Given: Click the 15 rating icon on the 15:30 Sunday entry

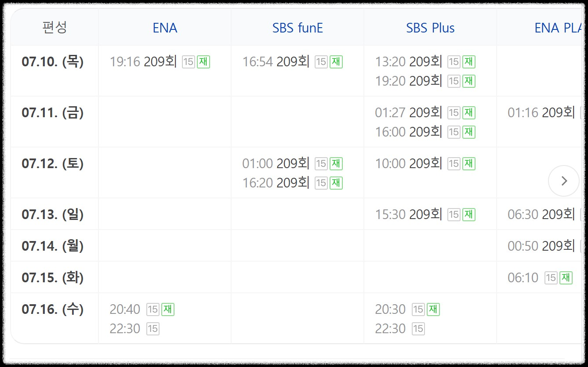Looking at the screenshot, I should pos(453,214).
